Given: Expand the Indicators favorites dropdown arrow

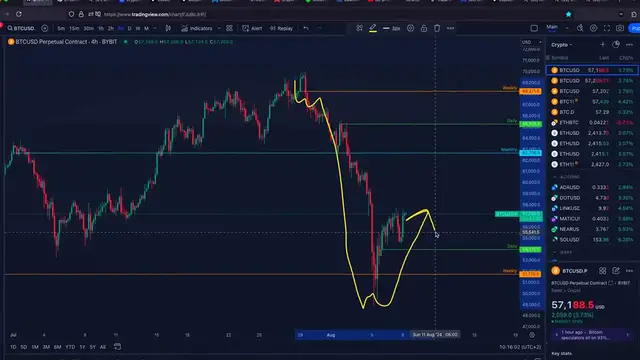Looking at the screenshot, I should [x=219, y=28].
